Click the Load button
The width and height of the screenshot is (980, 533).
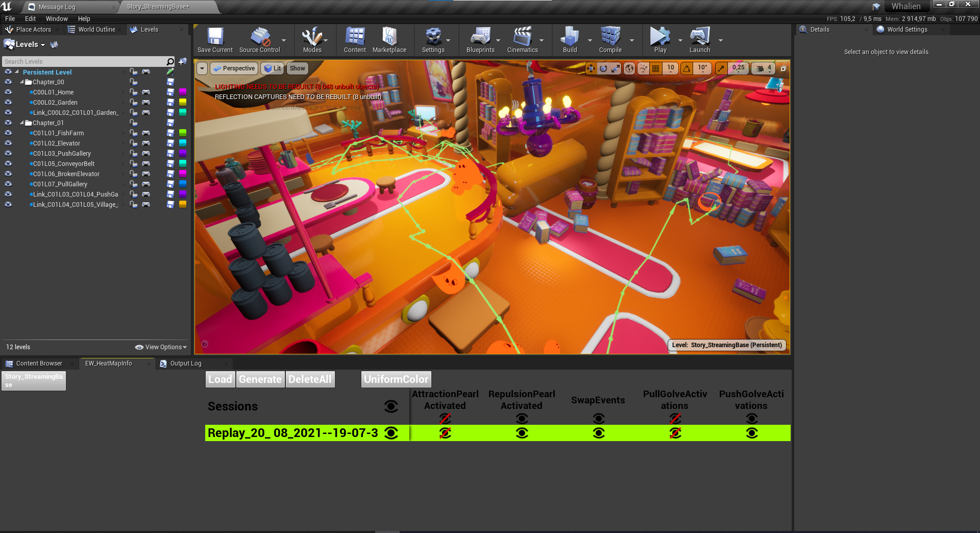pyautogui.click(x=220, y=379)
